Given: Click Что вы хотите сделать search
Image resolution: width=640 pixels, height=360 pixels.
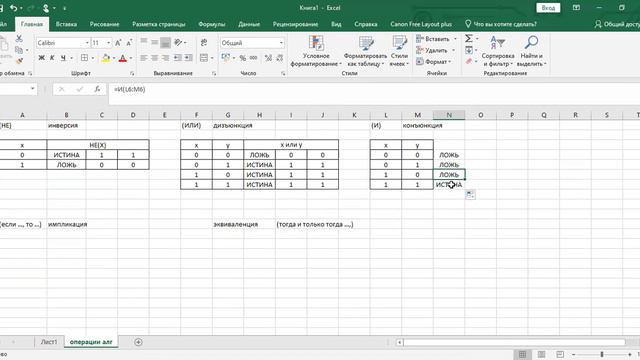Looking at the screenshot, I should [x=501, y=24].
